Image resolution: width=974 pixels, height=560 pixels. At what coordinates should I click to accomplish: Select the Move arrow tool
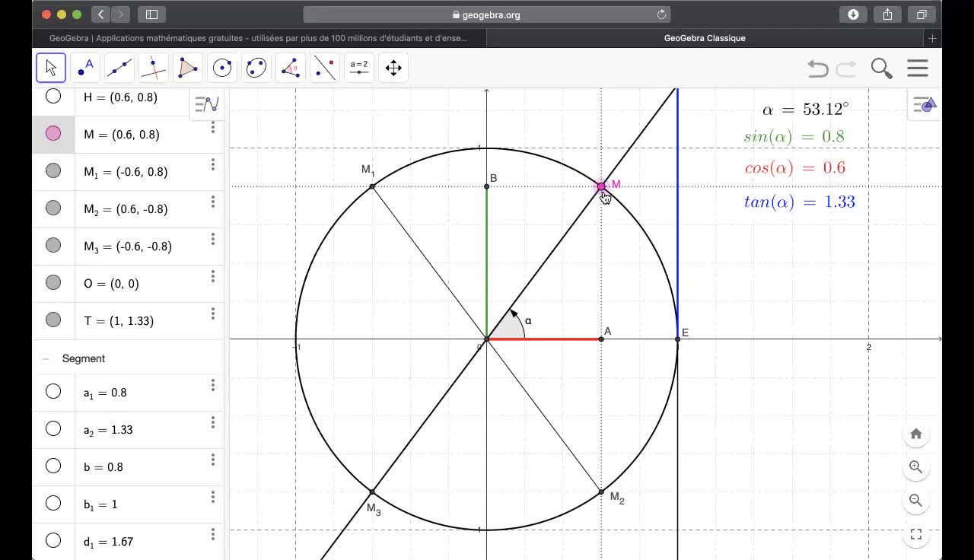(51, 68)
